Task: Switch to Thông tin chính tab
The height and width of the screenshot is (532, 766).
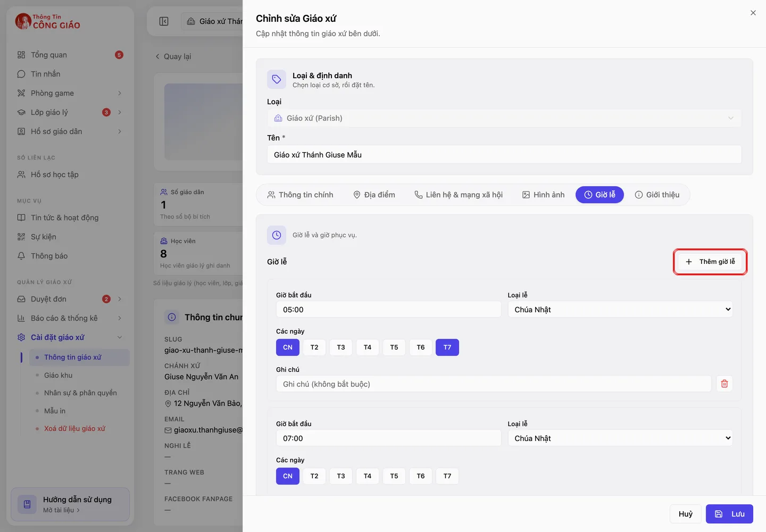Action: (301, 195)
